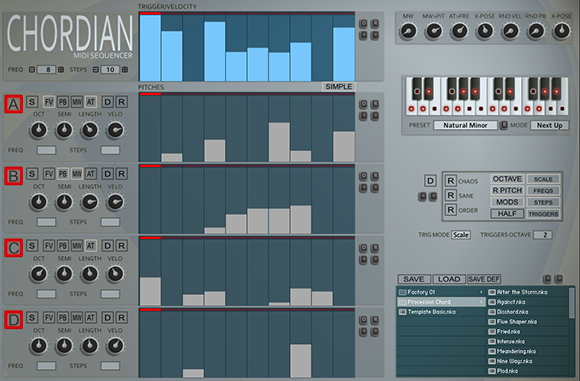Select the Meandering.nka preset file
Image resolution: width=580 pixels, height=381 pixels.
tap(528, 351)
